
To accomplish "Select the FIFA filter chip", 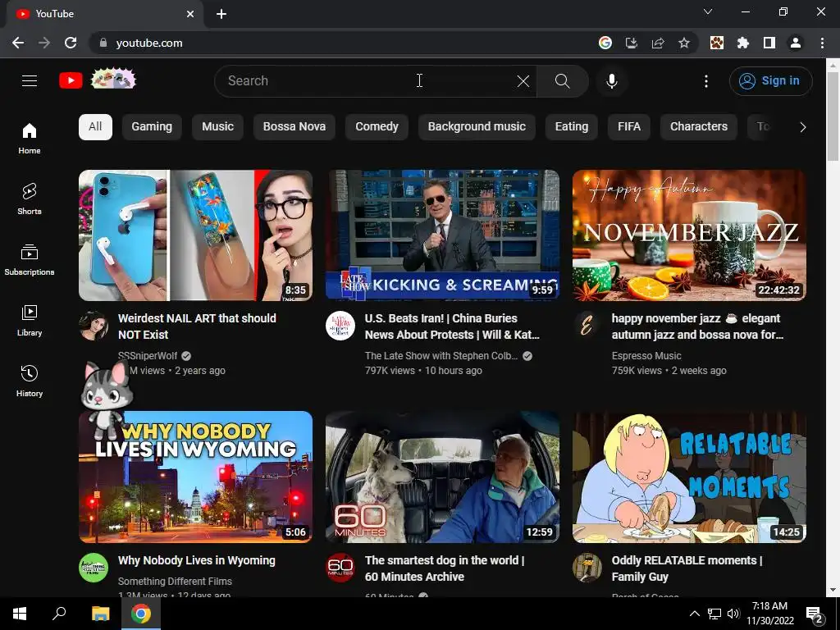I will tap(629, 127).
